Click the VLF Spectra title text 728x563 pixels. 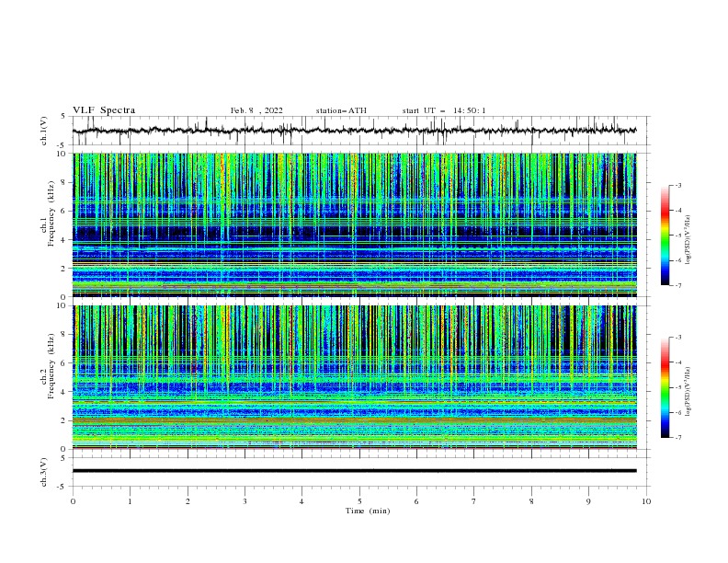[x=104, y=110]
